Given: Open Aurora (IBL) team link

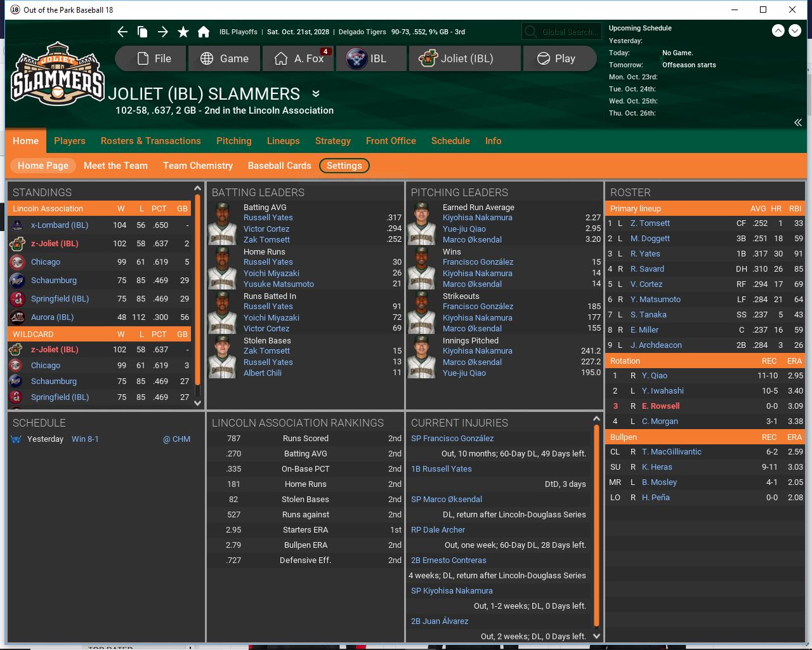Looking at the screenshot, I should tap(53, 317).
